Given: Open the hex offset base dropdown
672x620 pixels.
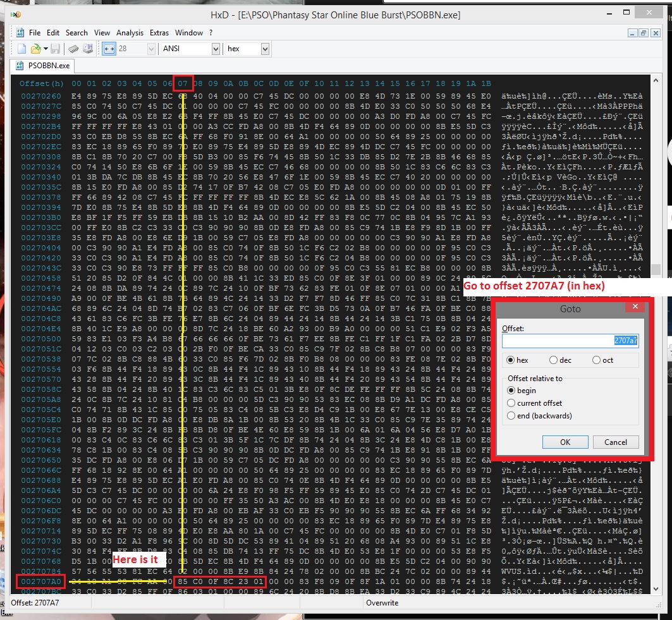Looking at the screenshot, I should coord(265,49).
